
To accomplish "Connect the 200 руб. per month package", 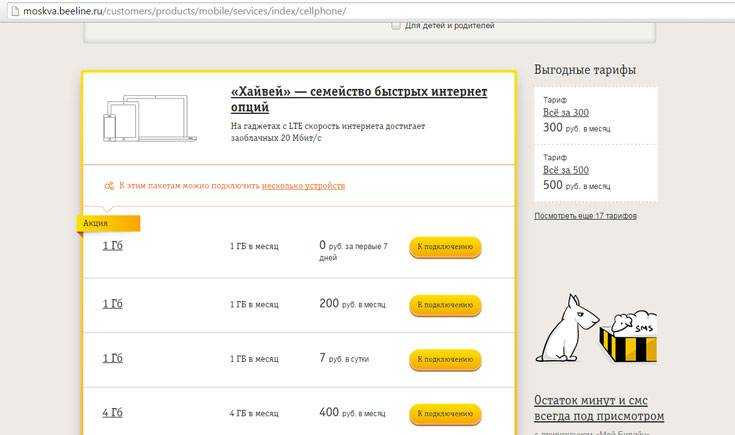I will pyautogui.click(x=445, y=305).
